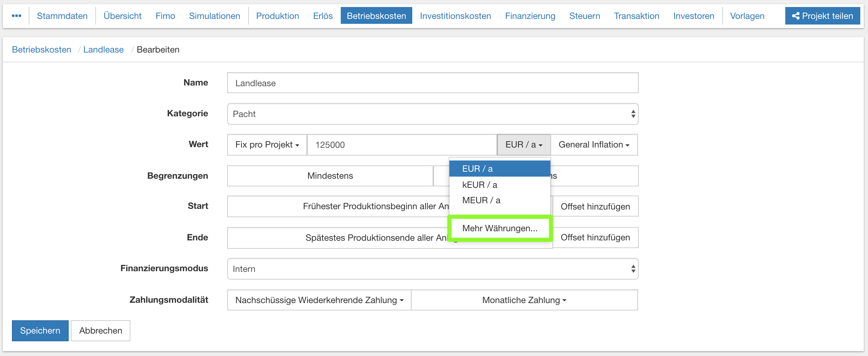This screenshot has width=868, height=356.
Task: Pick MEUR / a from the dropdown list
Action: pyautogui.click(x=481, y=200)
